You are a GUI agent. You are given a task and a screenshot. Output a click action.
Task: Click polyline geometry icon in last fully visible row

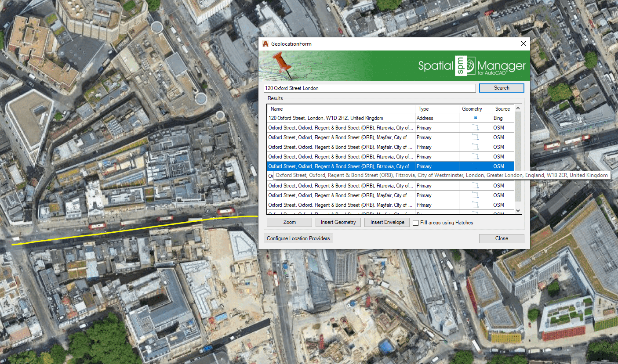point(475,205)
